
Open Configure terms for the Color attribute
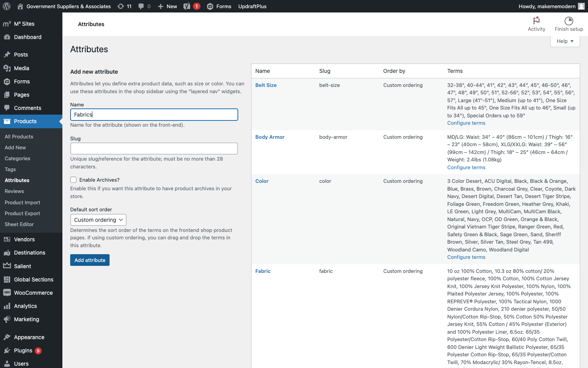click(x=466, y=257)
